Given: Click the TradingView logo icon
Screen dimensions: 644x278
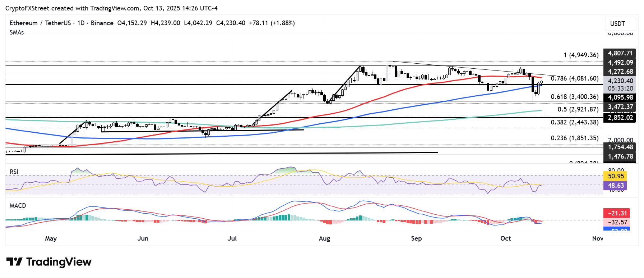Looking at the screenshot, I should pyautogui.click(x=14, y=261).
